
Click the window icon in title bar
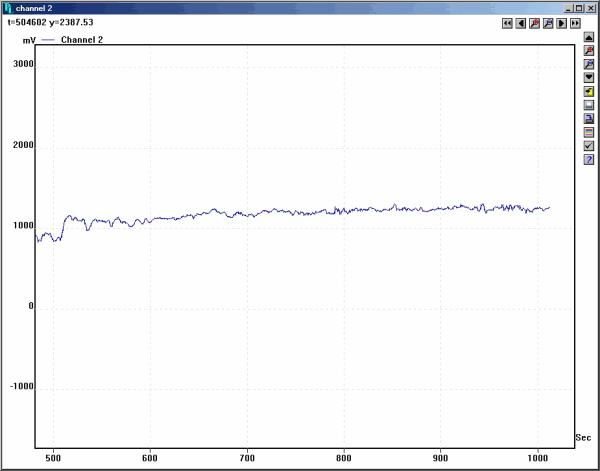coord(8,7)
